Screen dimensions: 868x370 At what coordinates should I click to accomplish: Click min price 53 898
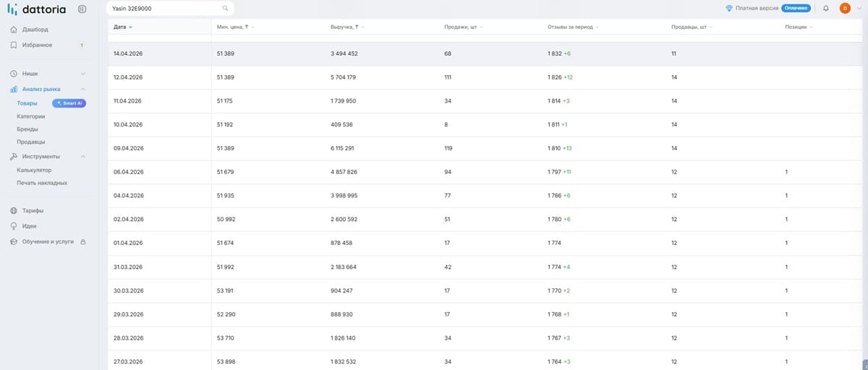(x=225, y=361)
